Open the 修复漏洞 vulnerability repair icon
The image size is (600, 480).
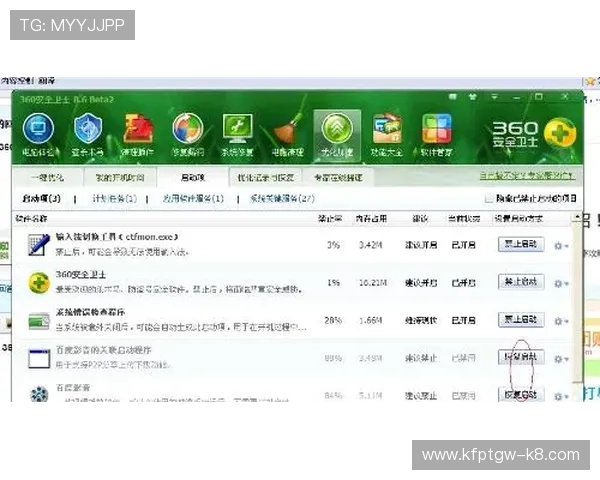[188, 135]
